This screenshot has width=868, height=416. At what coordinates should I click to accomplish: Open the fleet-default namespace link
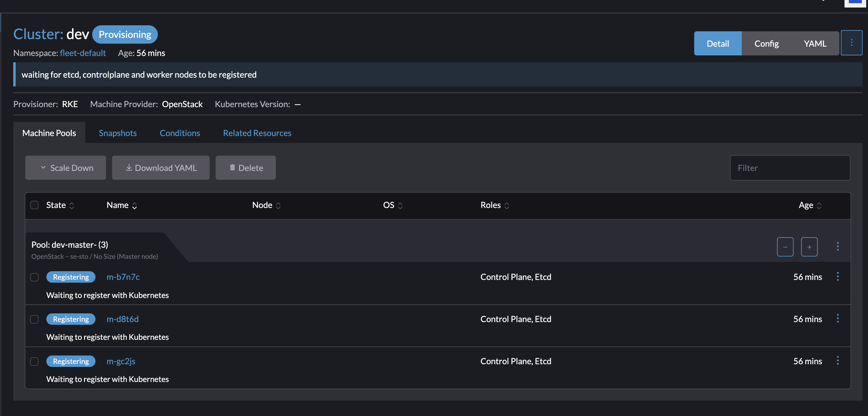coord(83,53)
